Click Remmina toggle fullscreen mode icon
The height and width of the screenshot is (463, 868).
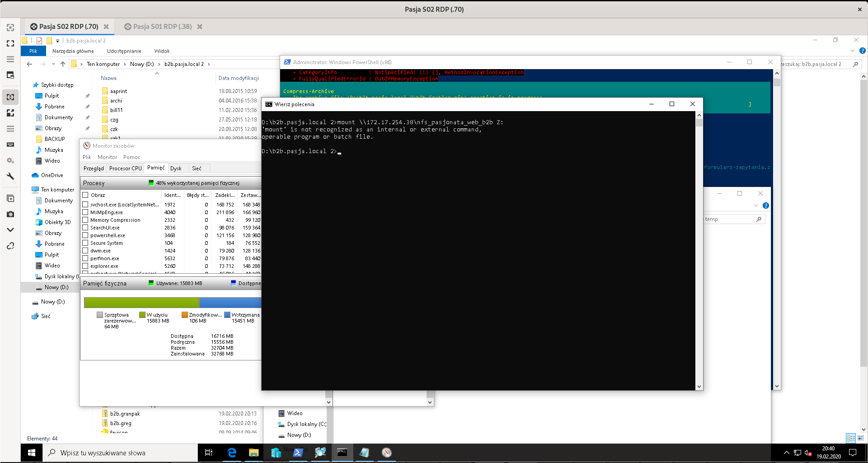click(x=10, y=43)
